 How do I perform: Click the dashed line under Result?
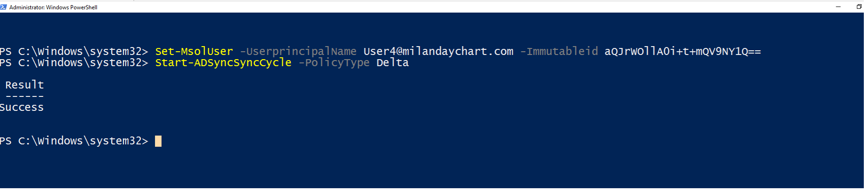[x=24, y=96]
